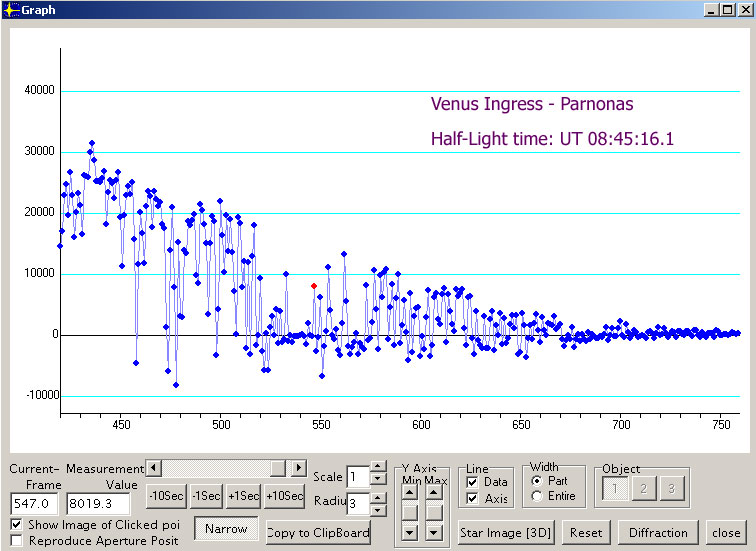756x551 pixels.
Task: Decrease Radius value with down spinner
Action: point(377,507)
